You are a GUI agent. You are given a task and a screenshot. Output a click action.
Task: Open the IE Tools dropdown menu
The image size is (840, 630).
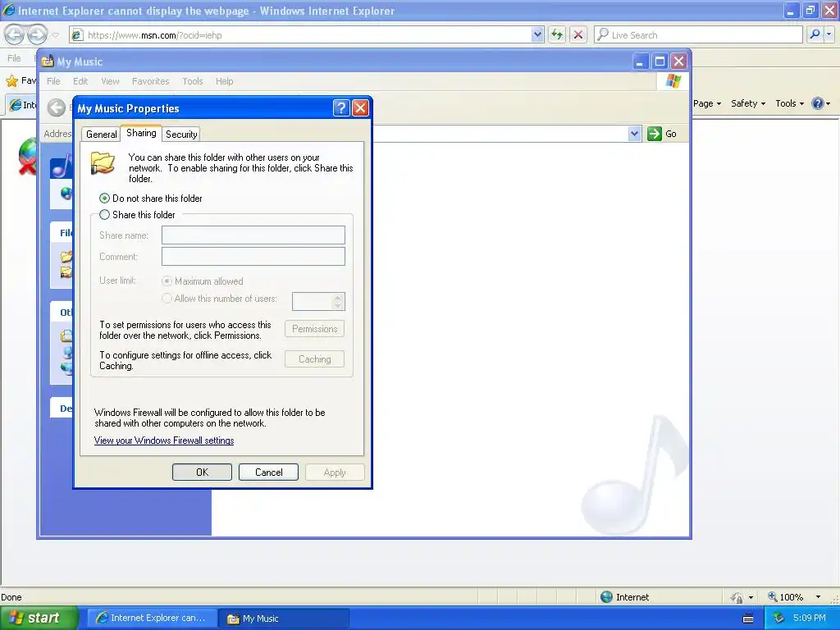(789, 103)
